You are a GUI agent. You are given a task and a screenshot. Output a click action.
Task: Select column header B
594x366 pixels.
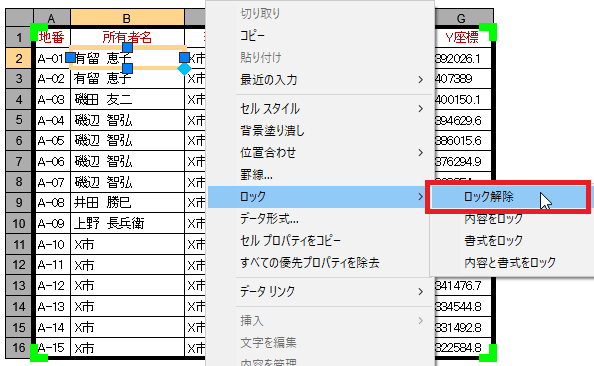(x=127, y=18)
